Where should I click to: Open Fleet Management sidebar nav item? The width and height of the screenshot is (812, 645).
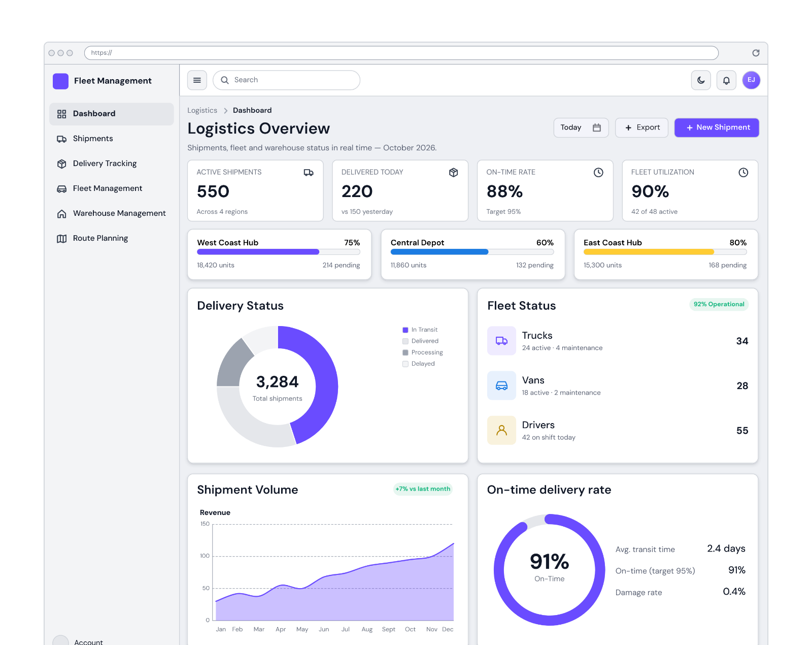(x=112, y=188)
